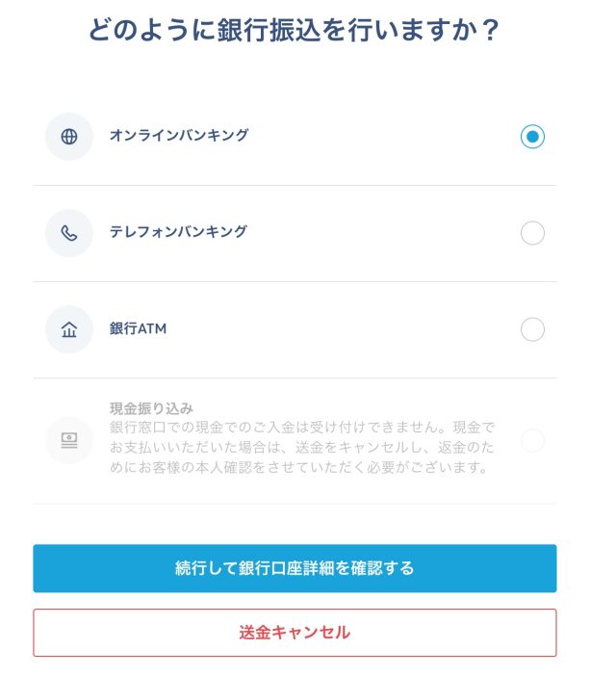Click the globe icon for online banking
616x677 pixels.
[69, 137]
